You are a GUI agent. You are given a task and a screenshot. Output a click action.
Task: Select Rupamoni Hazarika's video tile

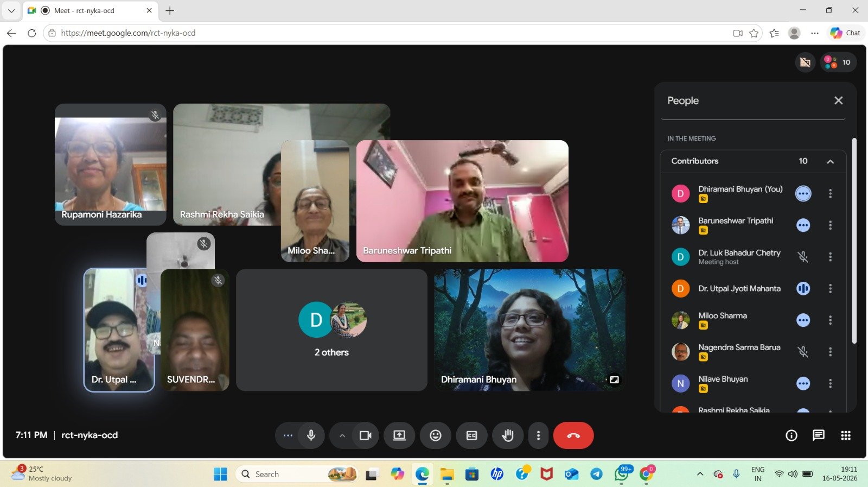(111, 165)
